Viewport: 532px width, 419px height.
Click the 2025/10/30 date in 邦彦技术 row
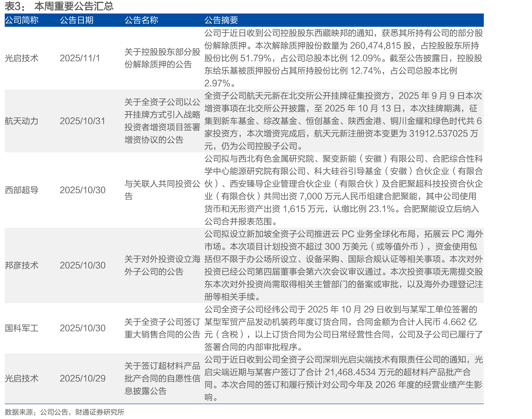tap(82, 266)
